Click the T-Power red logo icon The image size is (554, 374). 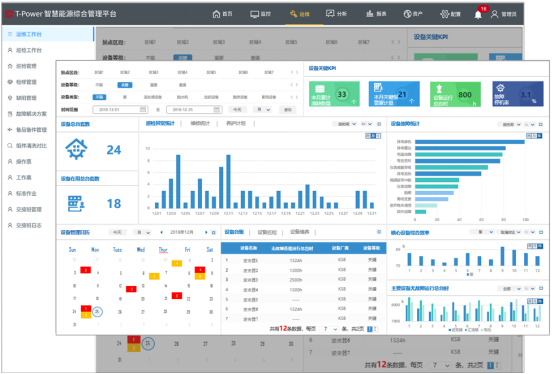click(x=9, y=14)
